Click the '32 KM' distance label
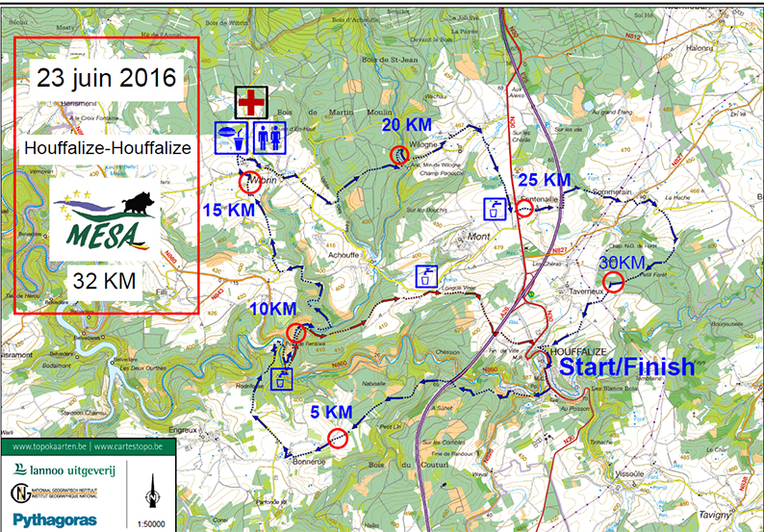This screenshot has height=532, width=764. pos(104,281)
